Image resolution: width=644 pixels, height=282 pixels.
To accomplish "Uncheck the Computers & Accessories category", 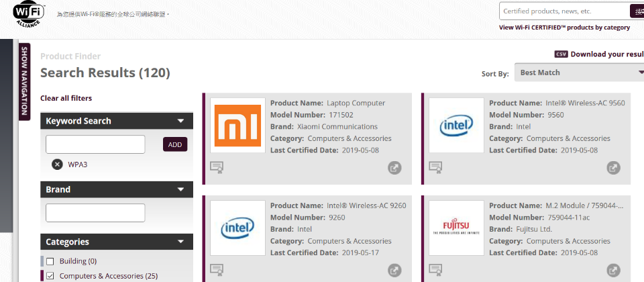I will tap(50, 276).
